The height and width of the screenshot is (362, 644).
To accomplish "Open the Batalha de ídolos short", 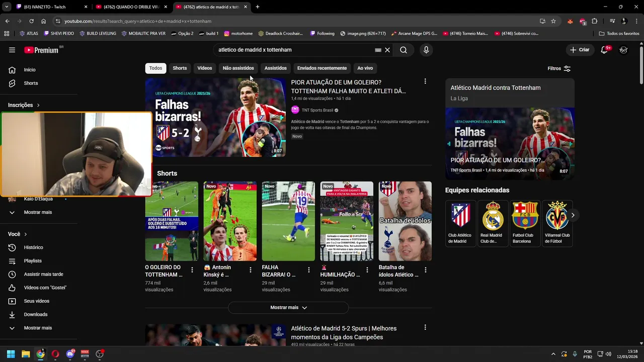I will (x=405, y=221).
